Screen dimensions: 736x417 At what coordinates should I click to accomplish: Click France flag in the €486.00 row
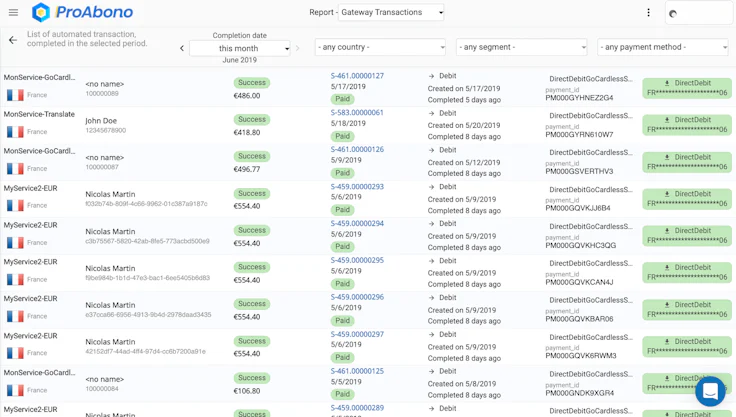(15, 95)
